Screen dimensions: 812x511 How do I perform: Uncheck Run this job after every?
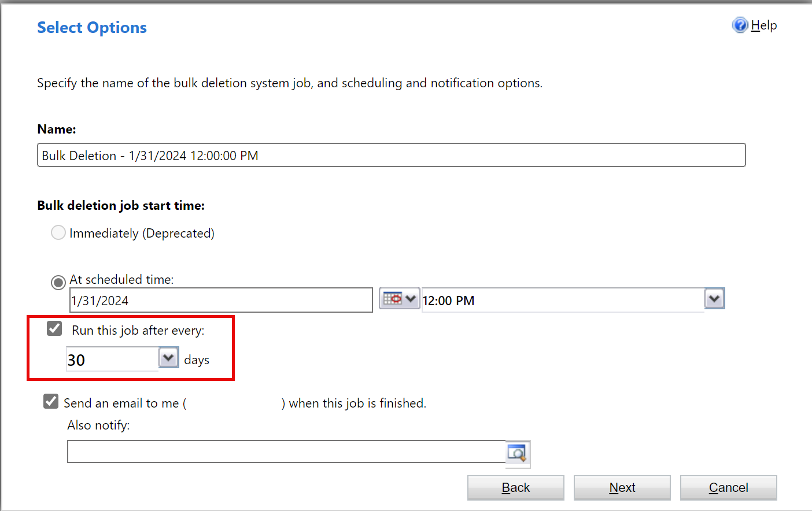point(54,329)
